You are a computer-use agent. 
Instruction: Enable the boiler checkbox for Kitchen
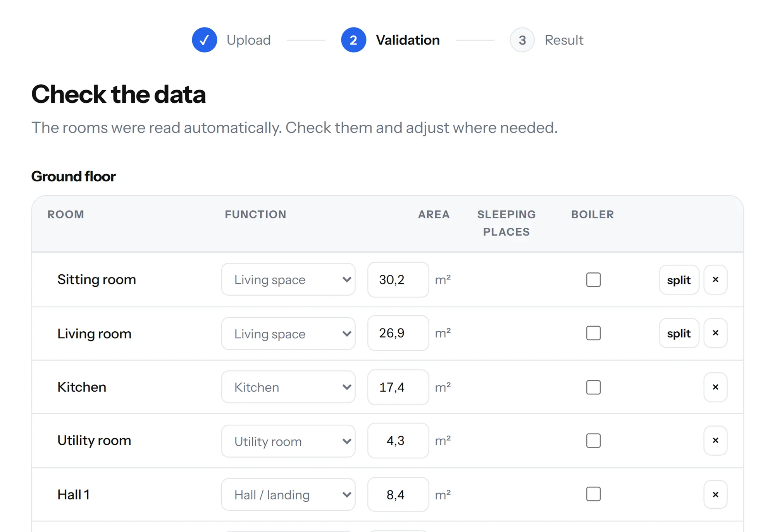[x=593, y=387]
